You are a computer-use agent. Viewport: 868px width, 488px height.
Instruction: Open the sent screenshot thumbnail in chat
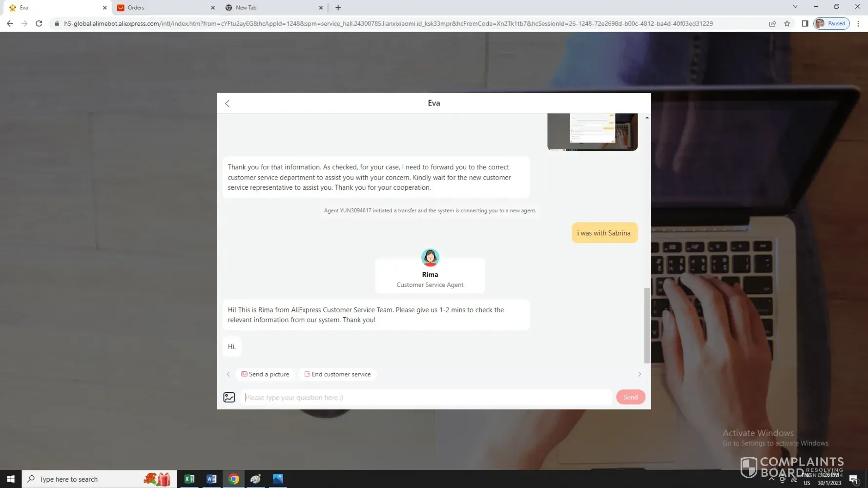tap(592, 132)
